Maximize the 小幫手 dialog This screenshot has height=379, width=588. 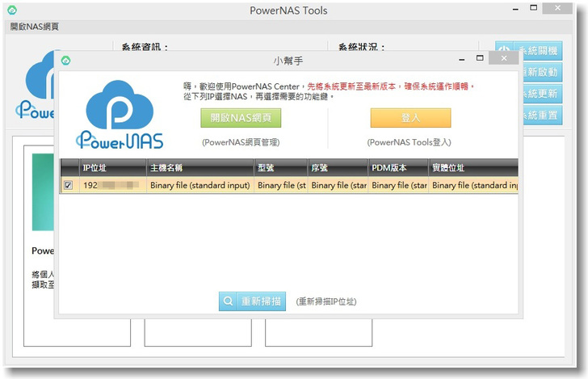tap(480, 58)
